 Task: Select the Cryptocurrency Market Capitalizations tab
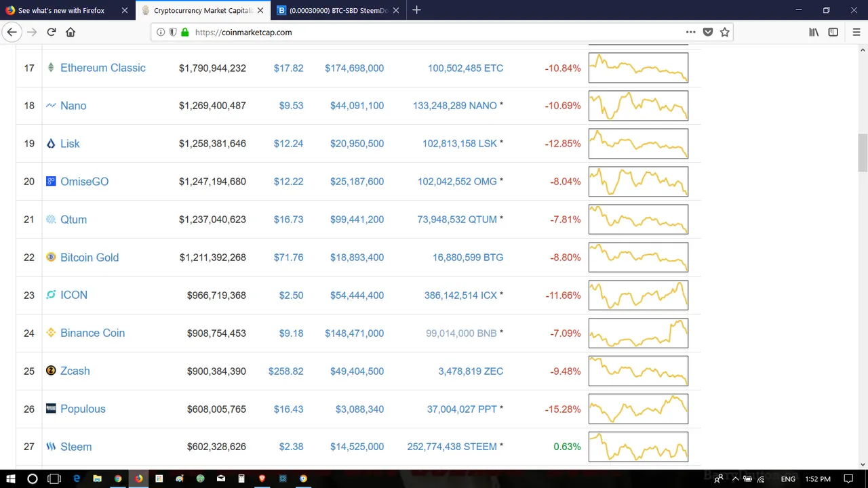point(203,10)
